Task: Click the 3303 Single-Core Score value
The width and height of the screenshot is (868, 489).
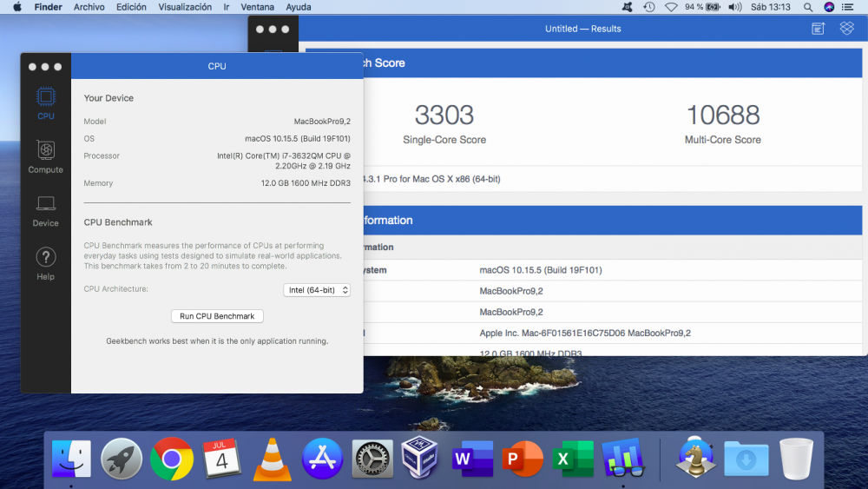Action: coord(444,116)
